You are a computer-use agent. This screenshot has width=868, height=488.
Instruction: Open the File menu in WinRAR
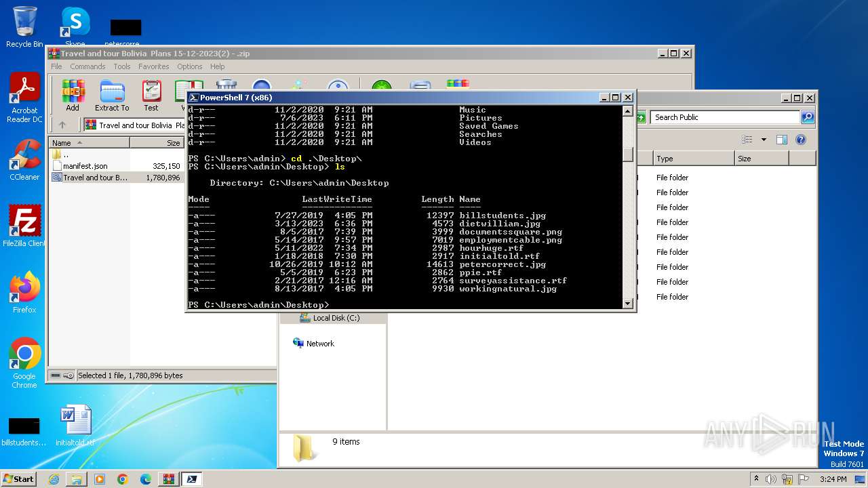click(56, 66)
